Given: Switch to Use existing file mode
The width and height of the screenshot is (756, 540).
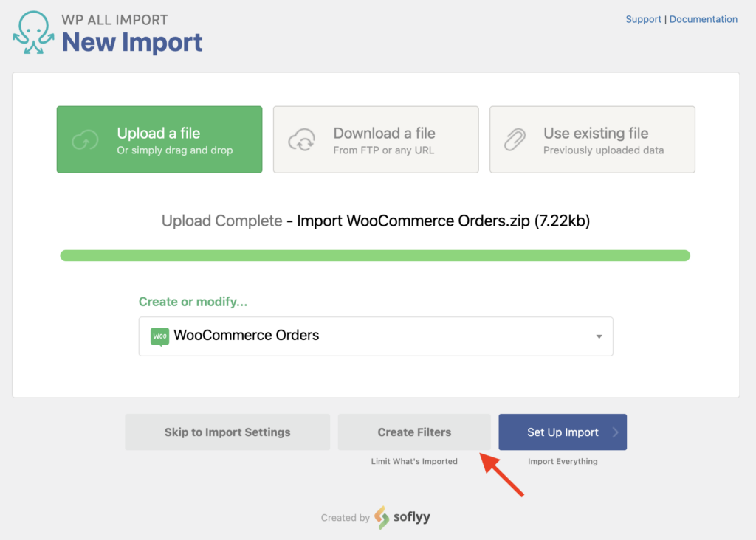Looking at the screenshot, I should click(592, 139).
